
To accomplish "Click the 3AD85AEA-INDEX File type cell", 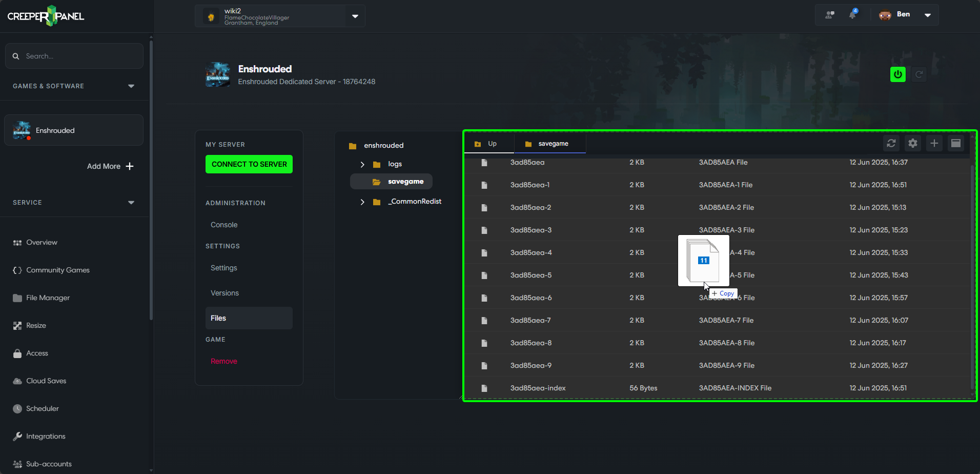I will 735,388.
